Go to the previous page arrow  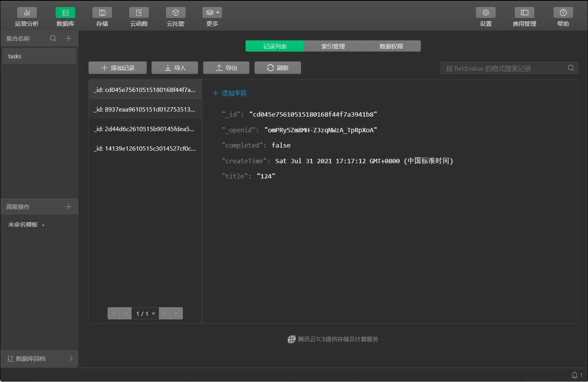[x=126, y=314]
